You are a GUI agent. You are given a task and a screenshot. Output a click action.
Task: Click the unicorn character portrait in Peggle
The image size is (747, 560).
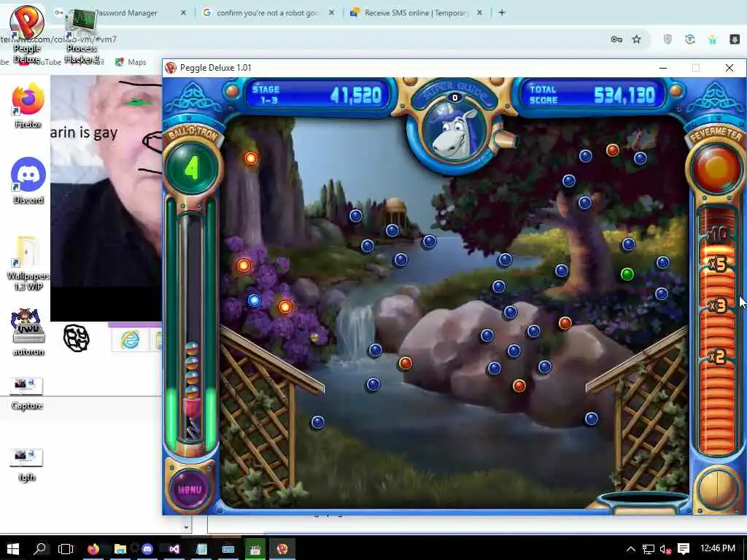point(455,133)
